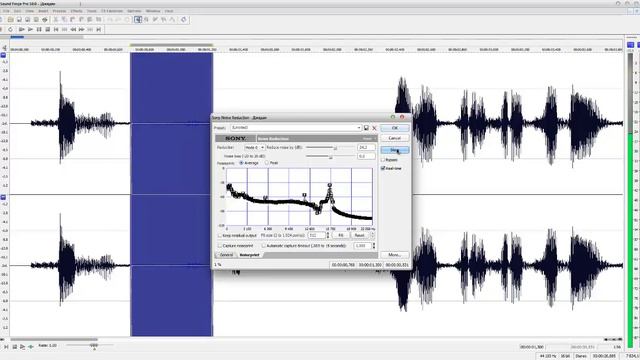
Task: Click Play All in transport toolbar
Action: pos(22,29)
